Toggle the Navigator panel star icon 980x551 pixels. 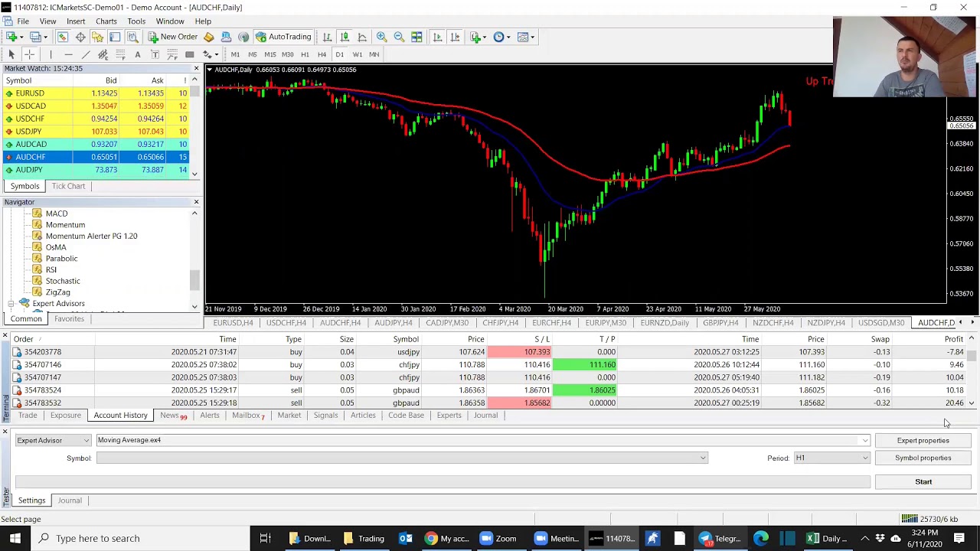[97, 37]
